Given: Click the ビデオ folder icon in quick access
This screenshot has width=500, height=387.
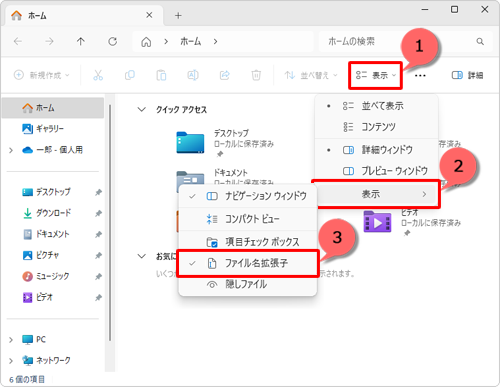Looking at the screenshot, I should [377, 221].
